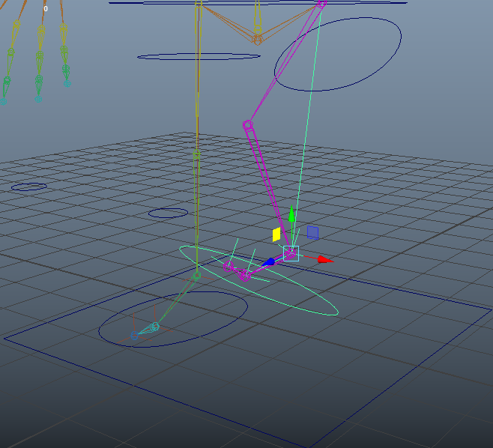The image size is (493, 448).
Task: Select the green Y-axis arrow of the manipulator
Action: point(291,214)
